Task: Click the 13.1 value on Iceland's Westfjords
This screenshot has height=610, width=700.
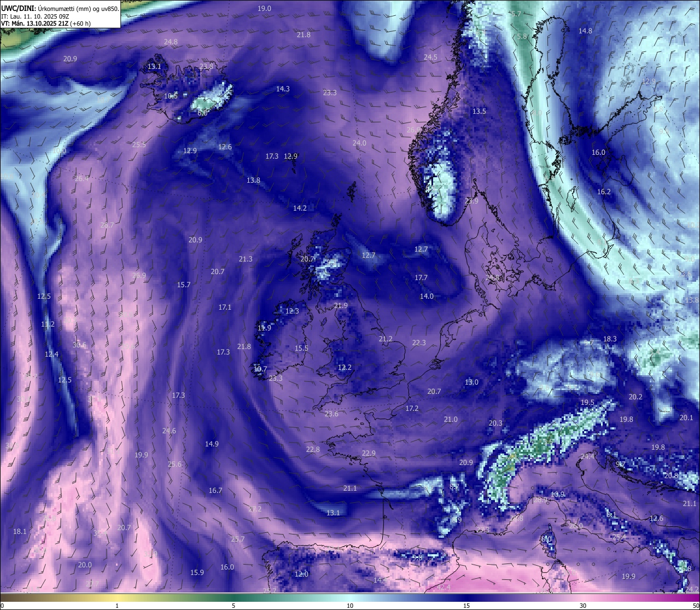Action: 154,66
